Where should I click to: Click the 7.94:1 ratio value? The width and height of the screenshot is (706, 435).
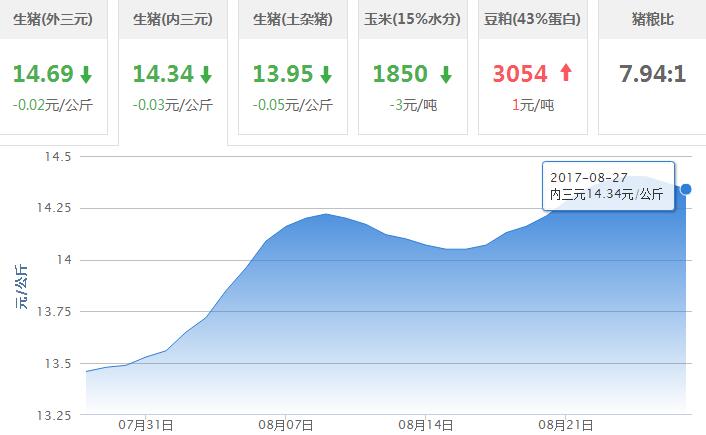click(652, 74)
